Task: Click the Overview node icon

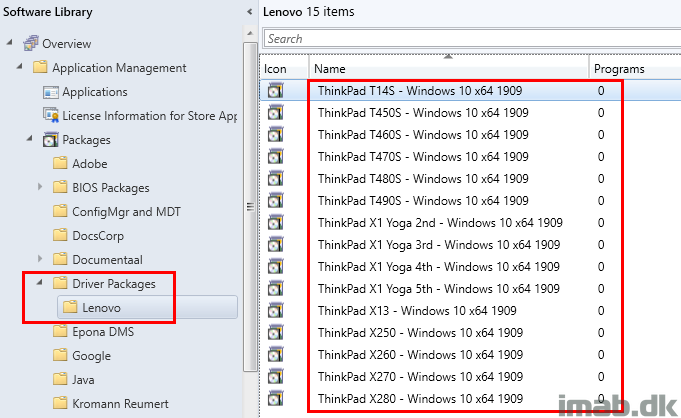Action: (31, 43)
